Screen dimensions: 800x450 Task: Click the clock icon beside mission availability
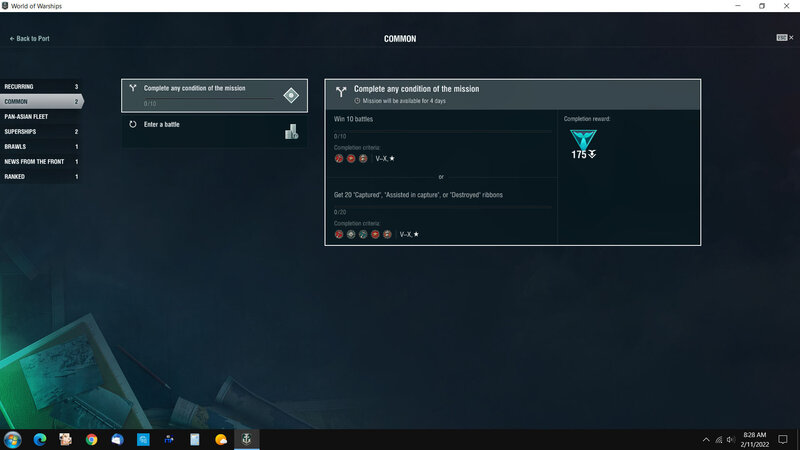pyautogui.click(x=357, y=101)
